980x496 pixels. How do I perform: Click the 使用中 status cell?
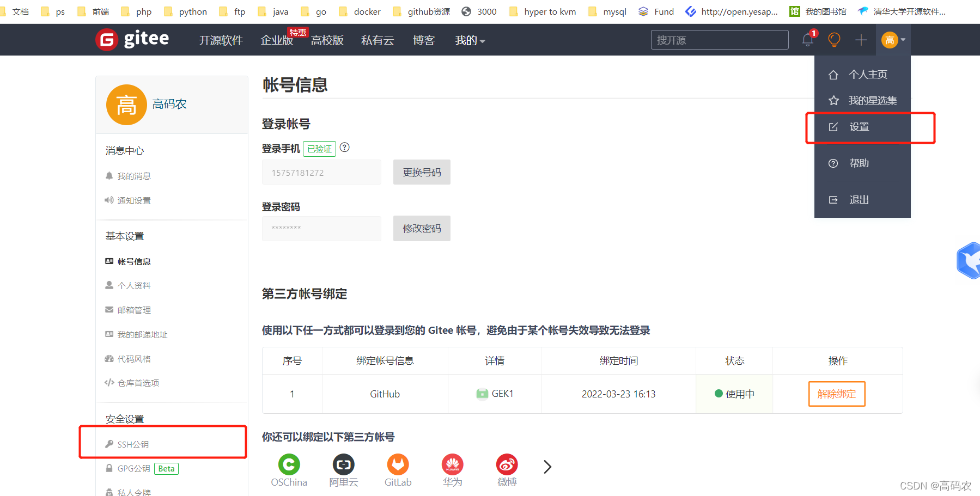[734, 394]
